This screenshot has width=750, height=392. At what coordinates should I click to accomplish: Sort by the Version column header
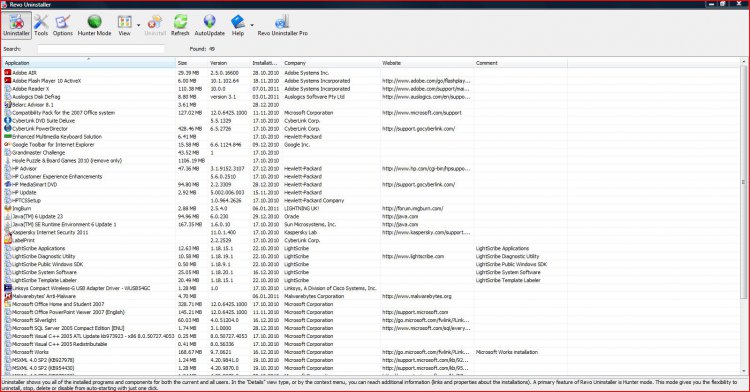[229, 63]
